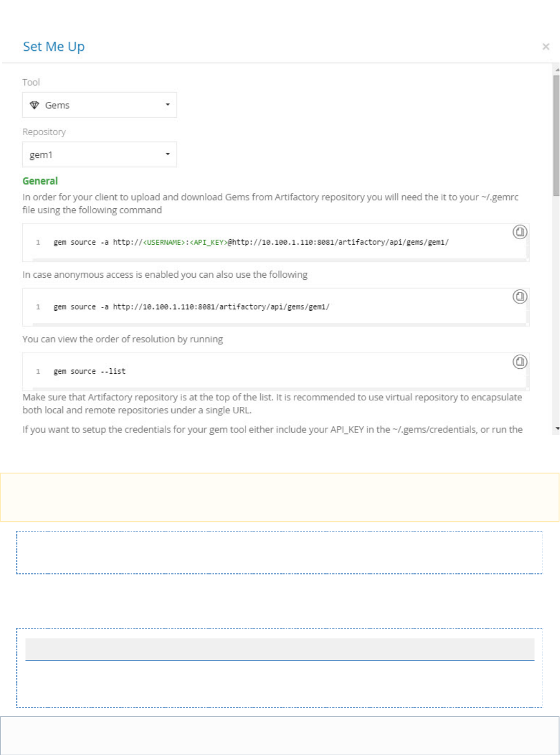Click the green General section heading

point(40,181)
